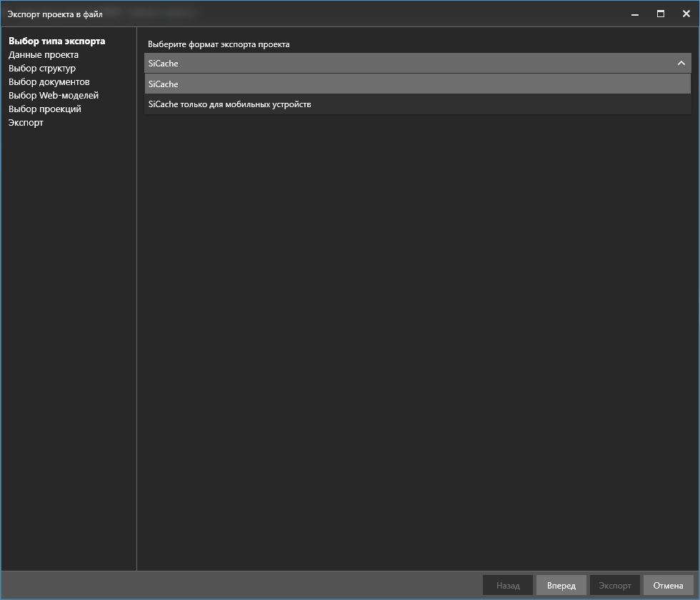Select 'Выбор проекций' in the step list
Viewport: 700px width, 600px height.
[45, 109]
